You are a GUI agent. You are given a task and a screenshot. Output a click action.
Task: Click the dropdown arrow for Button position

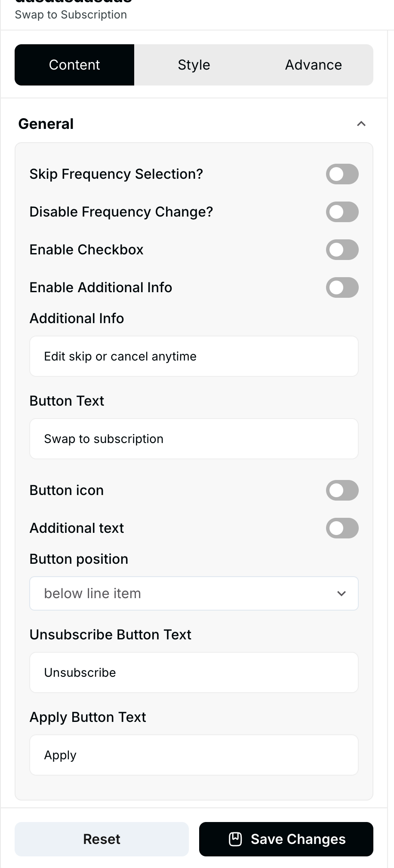(342, 593)
